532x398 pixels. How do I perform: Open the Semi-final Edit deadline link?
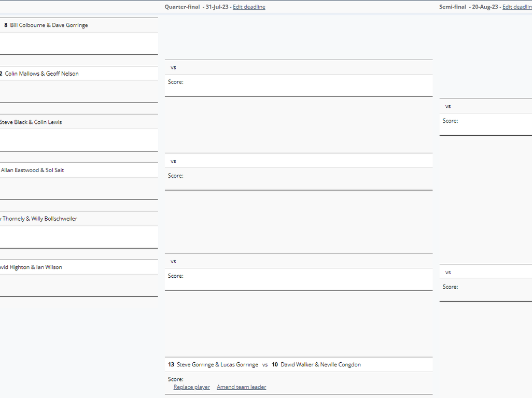516,7
